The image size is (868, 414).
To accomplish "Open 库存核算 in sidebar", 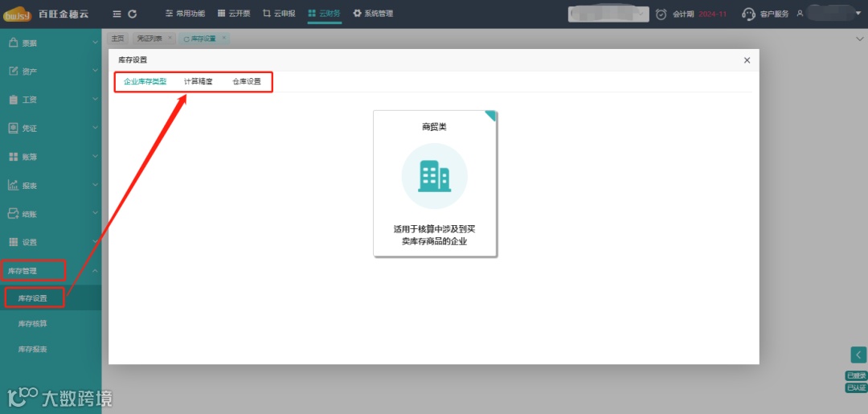I will tap(51, 323).
